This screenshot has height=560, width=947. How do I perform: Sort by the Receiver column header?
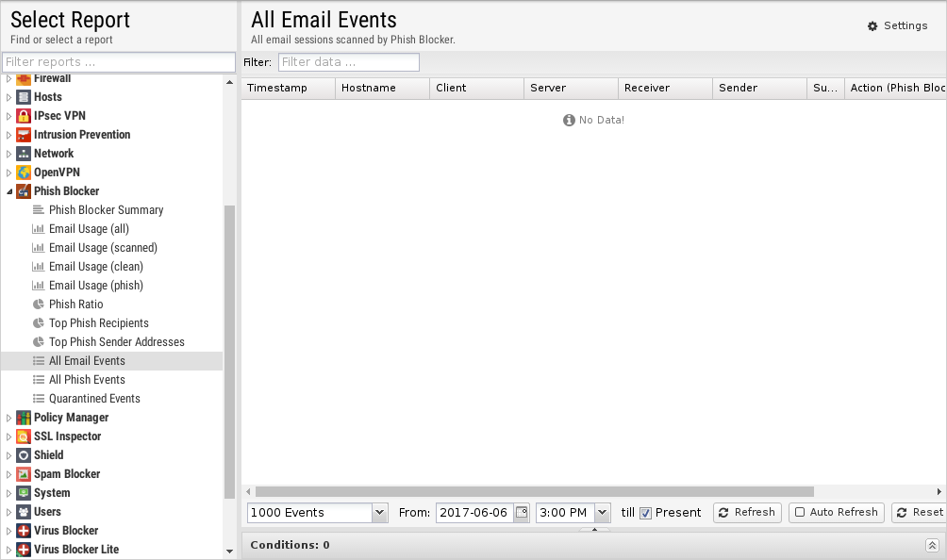pyautogui.click(x=665, y=88)
